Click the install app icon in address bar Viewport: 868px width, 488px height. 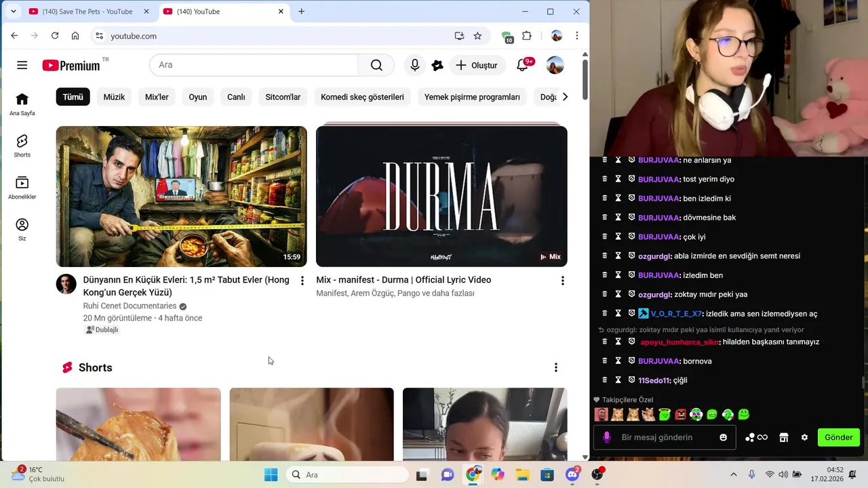point(459,36)
